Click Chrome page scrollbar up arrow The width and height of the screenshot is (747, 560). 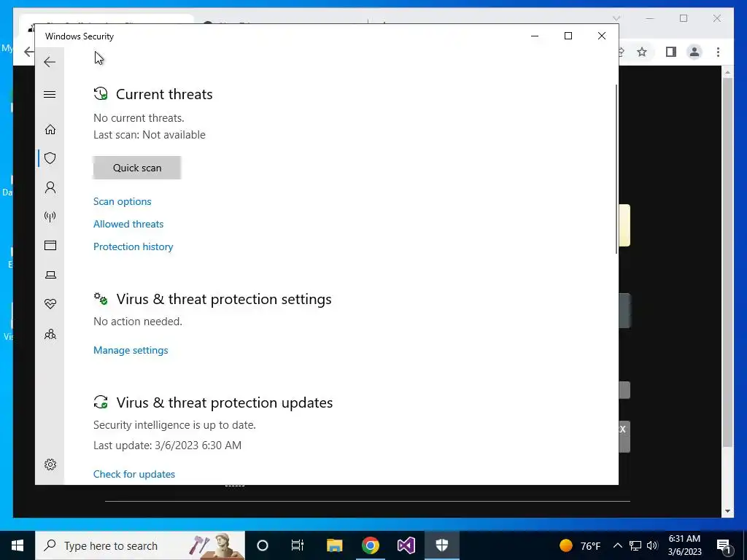pyautogui.click(x=727, y=72)
